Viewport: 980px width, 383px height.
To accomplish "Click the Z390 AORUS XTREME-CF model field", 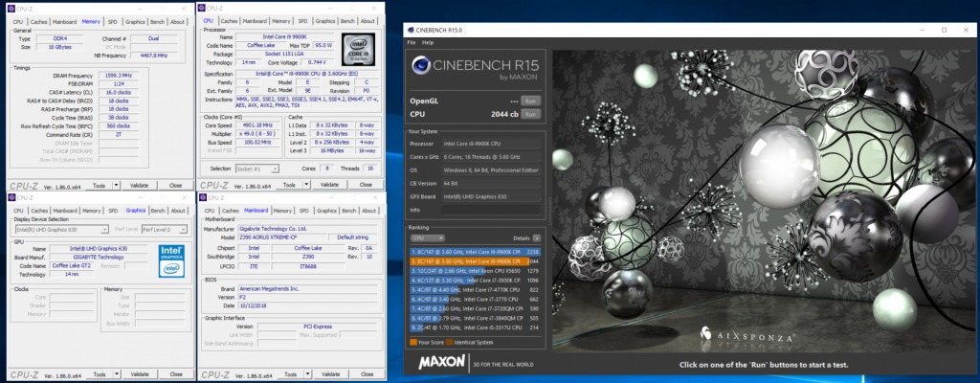I will pos(283,237).
